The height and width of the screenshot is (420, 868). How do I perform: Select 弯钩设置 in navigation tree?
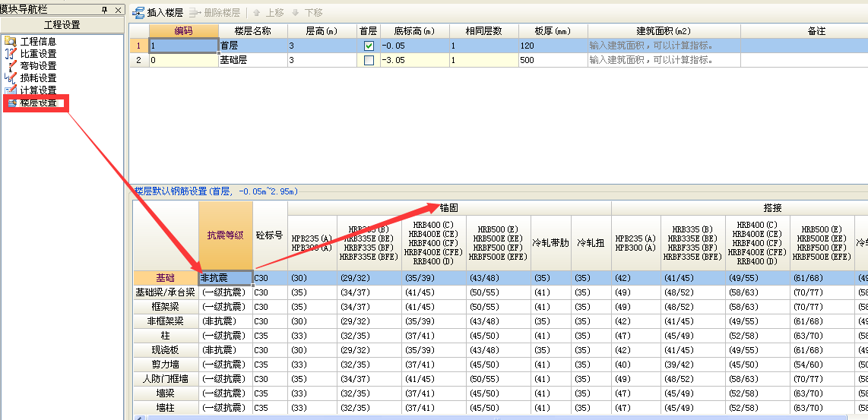(38, 66)
